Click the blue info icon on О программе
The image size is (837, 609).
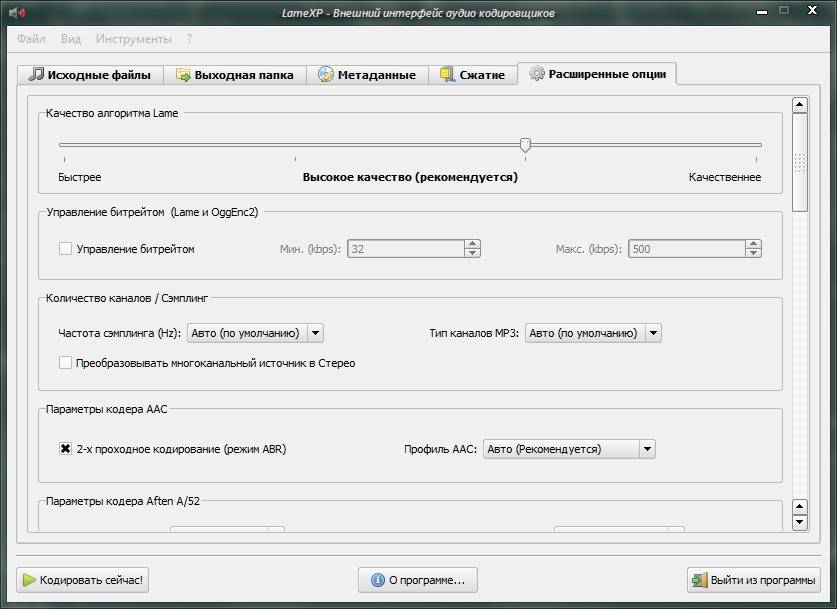[377, 580]
